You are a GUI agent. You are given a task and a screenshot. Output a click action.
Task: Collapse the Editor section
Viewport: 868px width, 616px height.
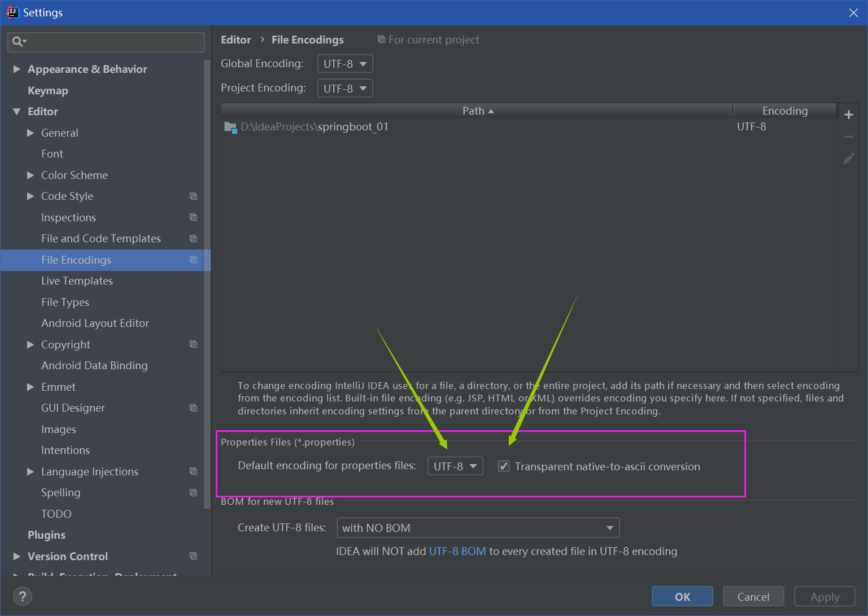coord(16,112)
